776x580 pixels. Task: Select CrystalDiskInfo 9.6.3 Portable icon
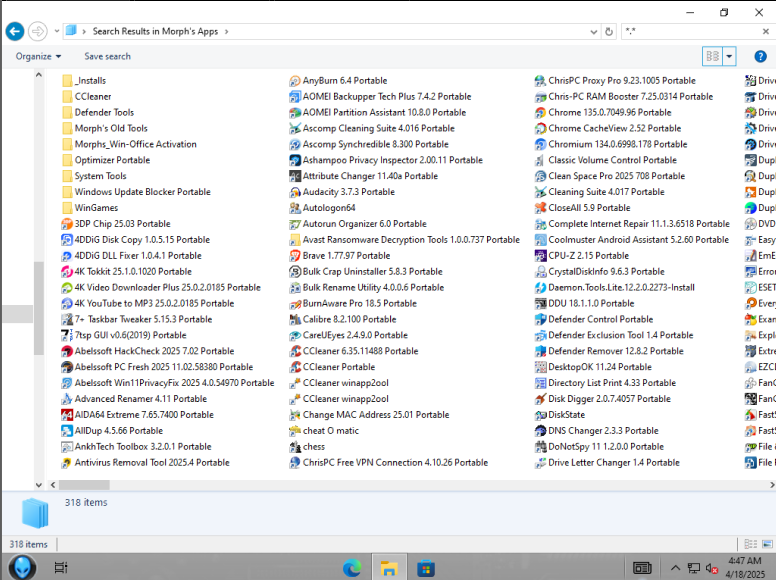tap(540, 272)
